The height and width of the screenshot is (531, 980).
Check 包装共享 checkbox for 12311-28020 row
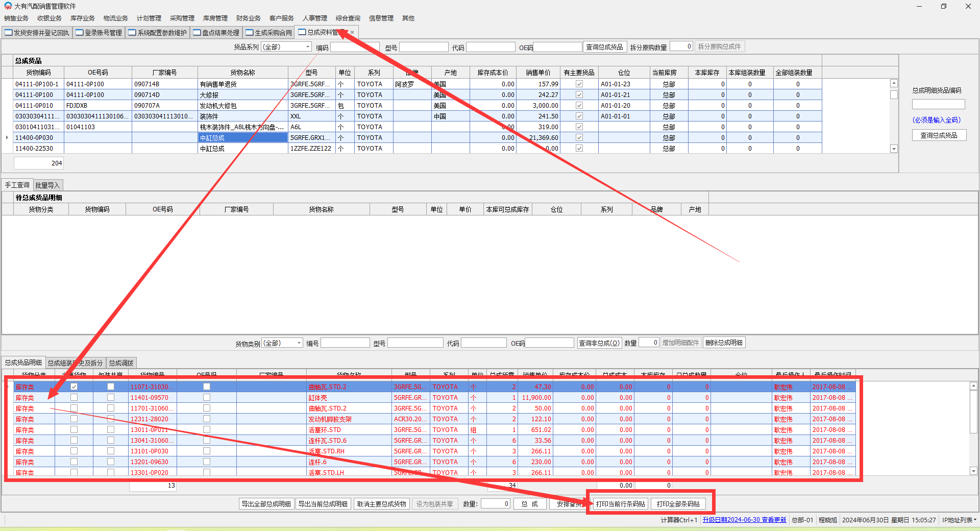111,419
